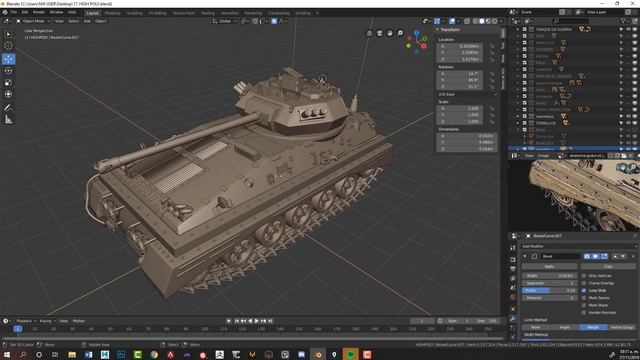
Task: Select the Measure tool
Action: [x=9, y=120]
